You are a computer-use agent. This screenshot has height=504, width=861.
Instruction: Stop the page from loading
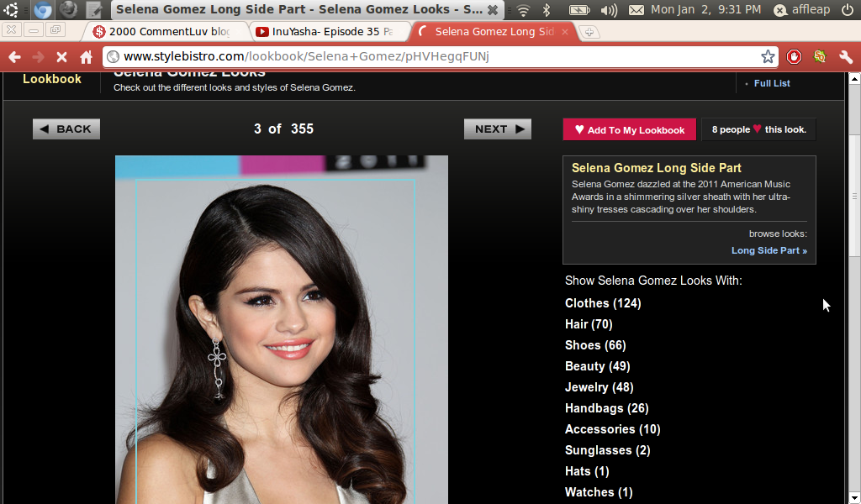[x=61, y=56]
